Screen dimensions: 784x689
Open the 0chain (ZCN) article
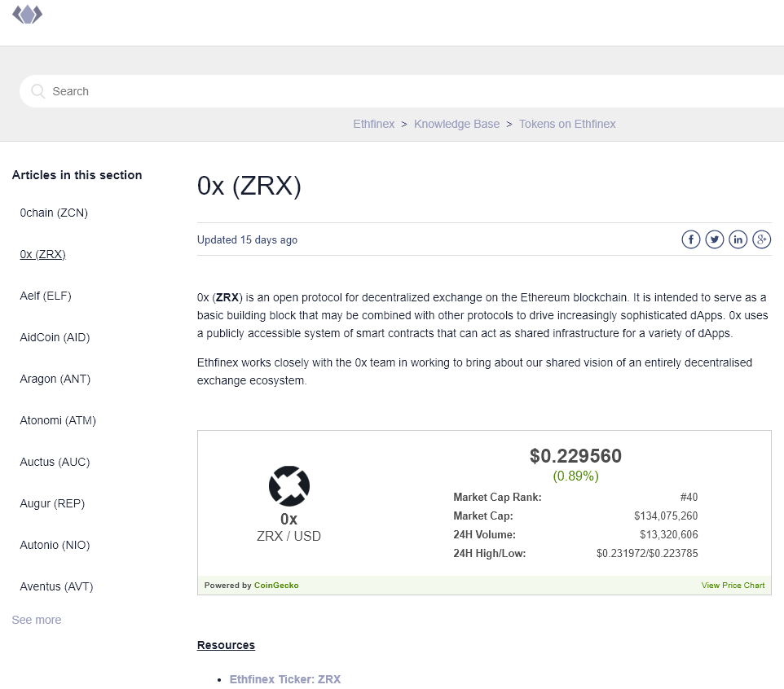[x=54, y=213]
